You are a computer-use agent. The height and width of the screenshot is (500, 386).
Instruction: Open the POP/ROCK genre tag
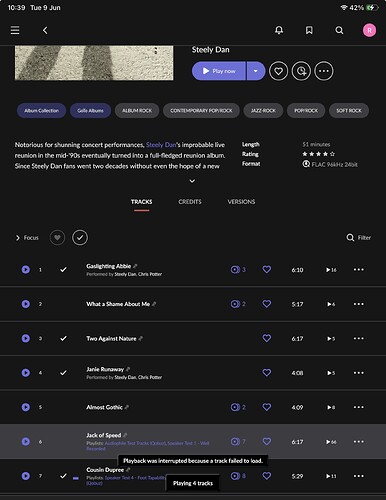[306, 110]
